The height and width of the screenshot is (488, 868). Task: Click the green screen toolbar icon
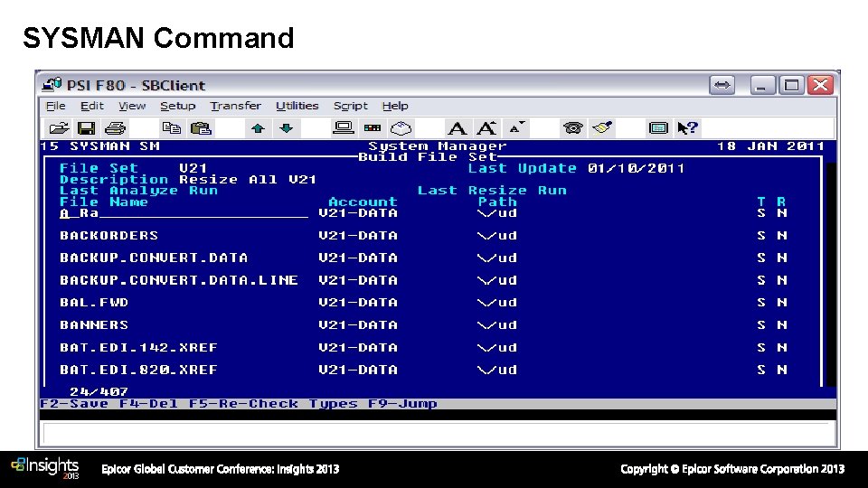pyautogui.click(x=658, y=128)
